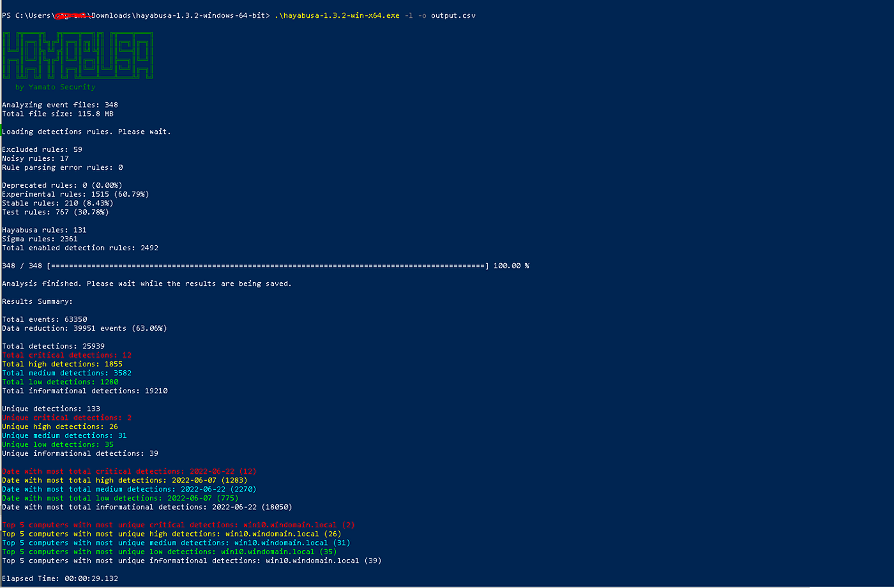The image size is (894, 588).
Task: Click 'Unique detections: 133' line
Action: 51,409
